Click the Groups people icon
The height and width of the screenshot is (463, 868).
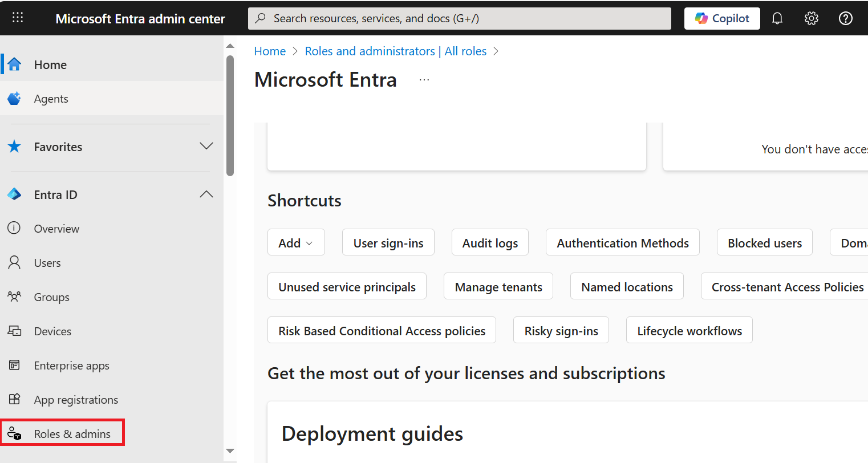(x=14, y=297)
